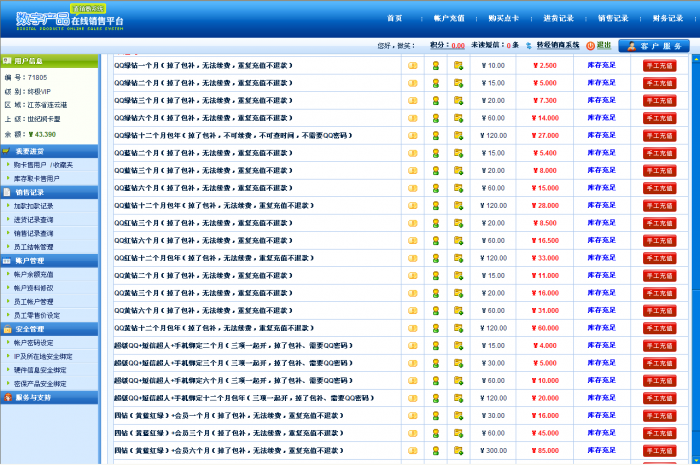Open 销售记录 in the top navigation
Image resolution: width=700 pixels, height=465 pixels.
613,18
